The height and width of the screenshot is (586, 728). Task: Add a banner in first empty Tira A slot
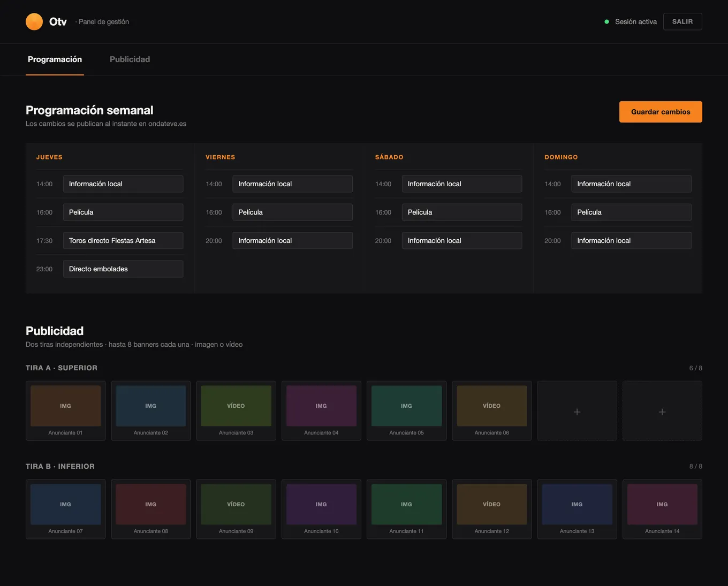click(x=577, y=411)
